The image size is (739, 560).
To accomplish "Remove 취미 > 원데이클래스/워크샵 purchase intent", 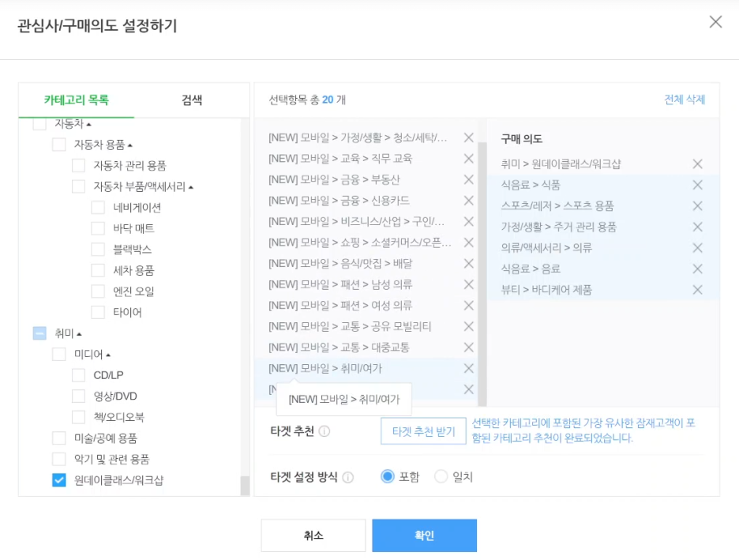I will pyautogui.click(x=697, y=164).
